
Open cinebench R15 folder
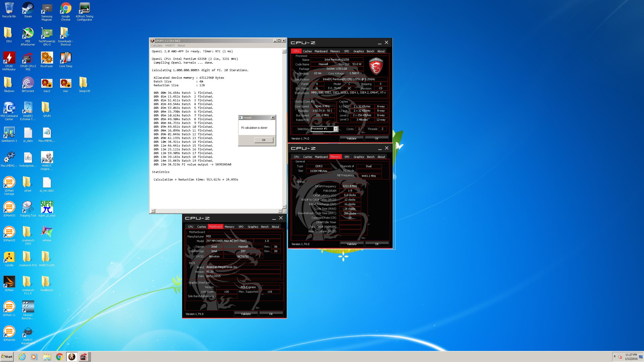click(x=28, y=259)
